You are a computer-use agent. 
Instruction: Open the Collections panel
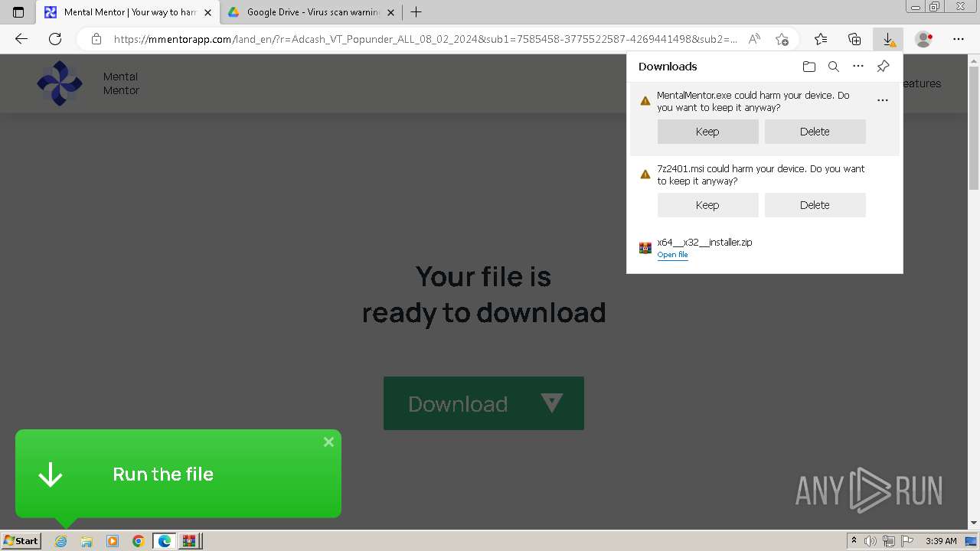pyautogui.click(x=854, y=39)
